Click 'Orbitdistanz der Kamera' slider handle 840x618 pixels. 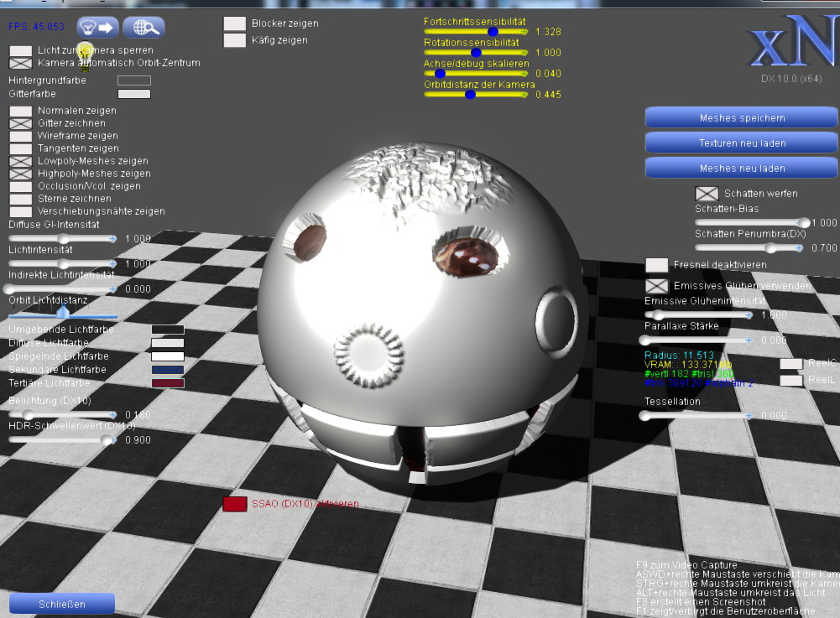point(471,94)
